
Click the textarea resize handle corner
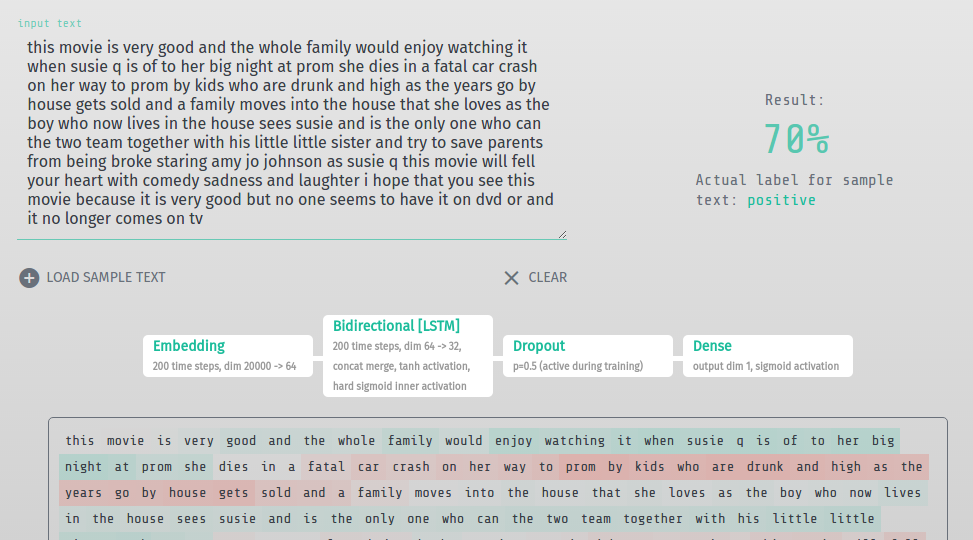click(562, 235)
